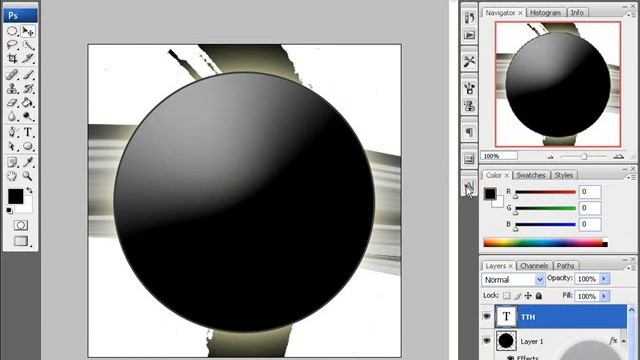Open the Fill slider arrow
This screenshot has width=640, height=360.
(x=604, y=296)
